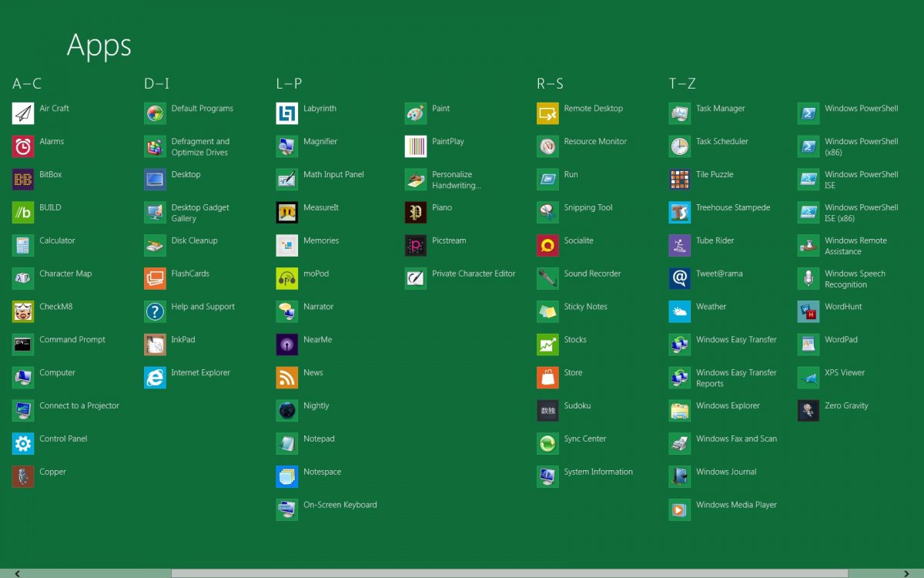Click the Sticky Notes label

click(585, 307)
